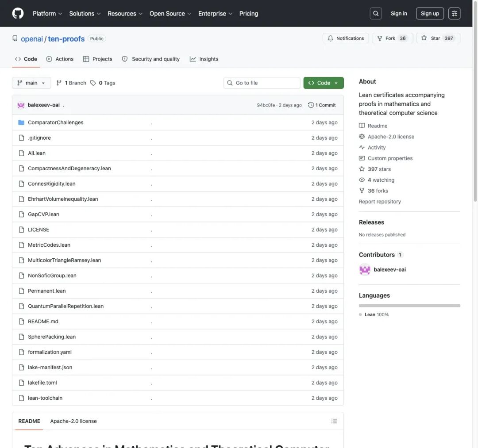Open the All.lean file
The height and width of the screenshot is (448, 478).
click(37, 153)
